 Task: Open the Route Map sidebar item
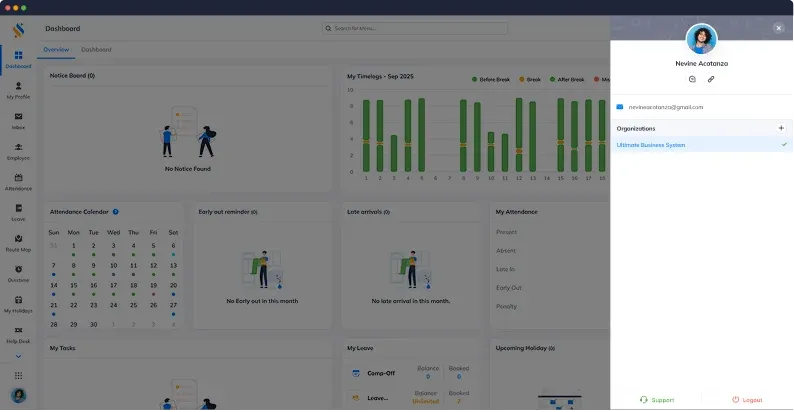18,243
